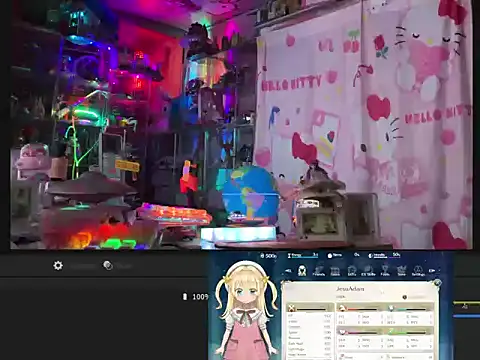The image size is (480, 360).
Task: Click the blonde avatar character portrait
Action: click(x=246, y=310)
